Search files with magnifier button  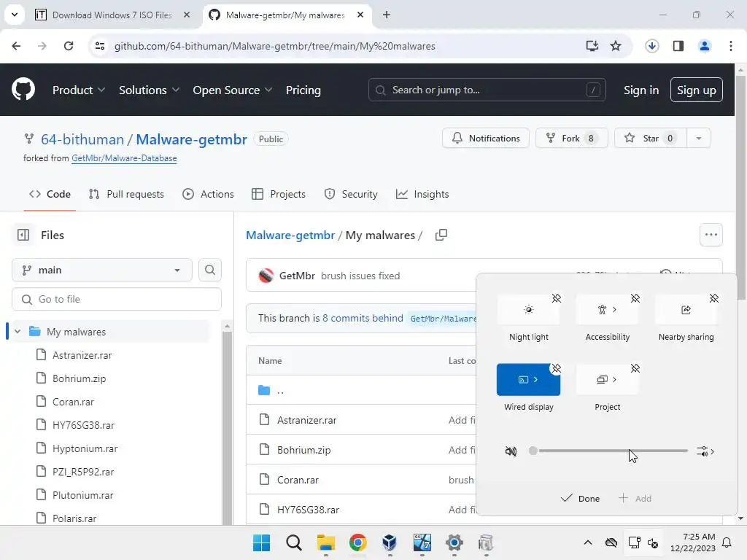coord(209,270)
